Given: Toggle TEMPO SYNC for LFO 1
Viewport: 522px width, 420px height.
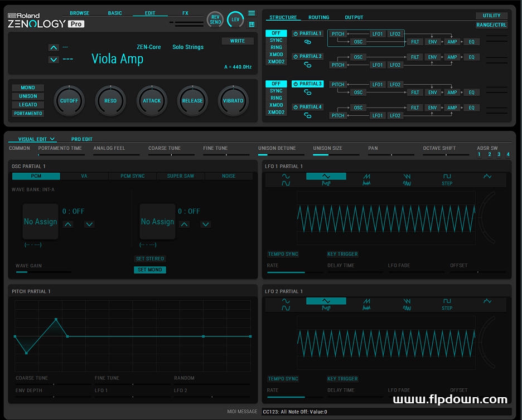Looking at the screenshot, I should pyautogui.click(x=283, y=254).
